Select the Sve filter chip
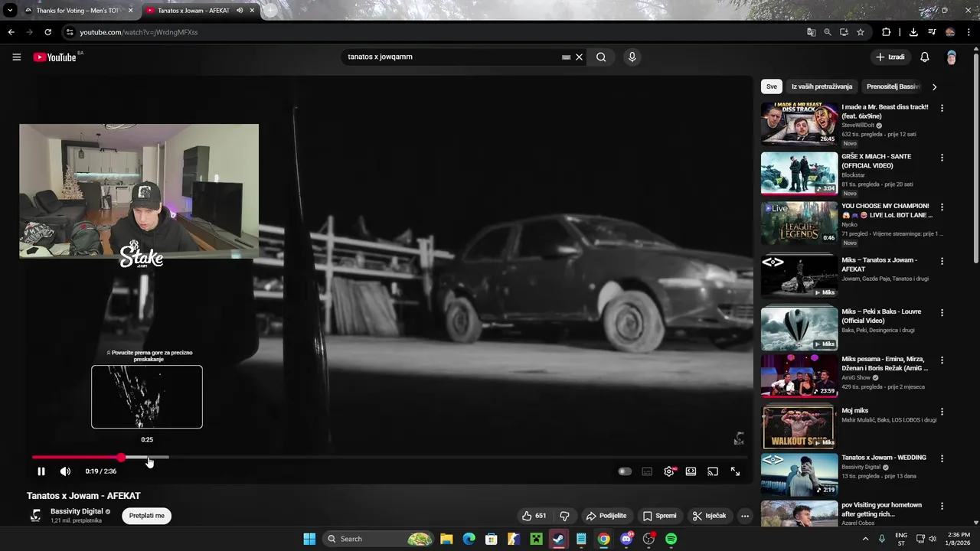The height and width of the screenshot is (551, 980). click(x=772, y=86)
